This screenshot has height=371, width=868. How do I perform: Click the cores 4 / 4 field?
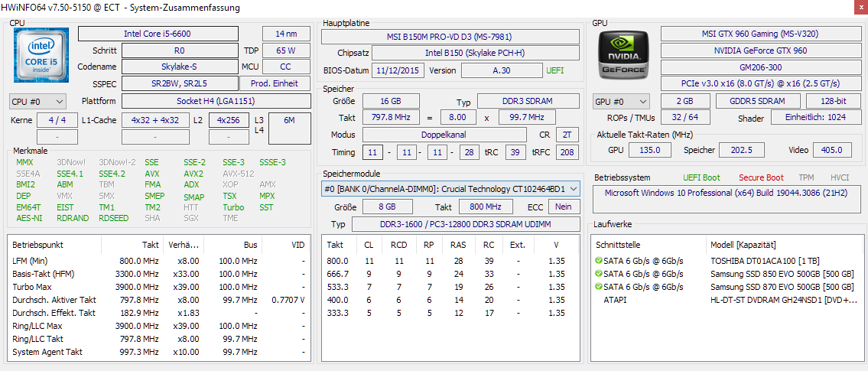tap(57, 119)
